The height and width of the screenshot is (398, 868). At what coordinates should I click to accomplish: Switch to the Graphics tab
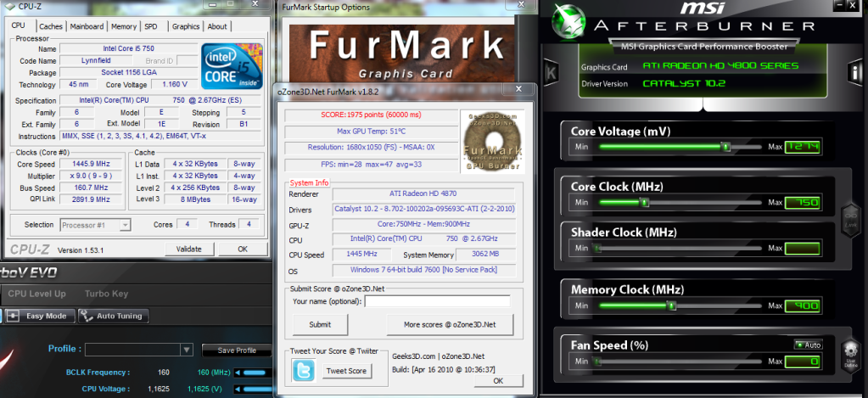point(186,26)
